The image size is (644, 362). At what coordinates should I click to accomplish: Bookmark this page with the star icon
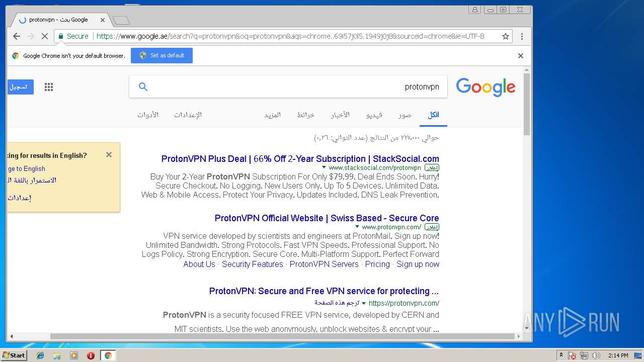[506, 36]
